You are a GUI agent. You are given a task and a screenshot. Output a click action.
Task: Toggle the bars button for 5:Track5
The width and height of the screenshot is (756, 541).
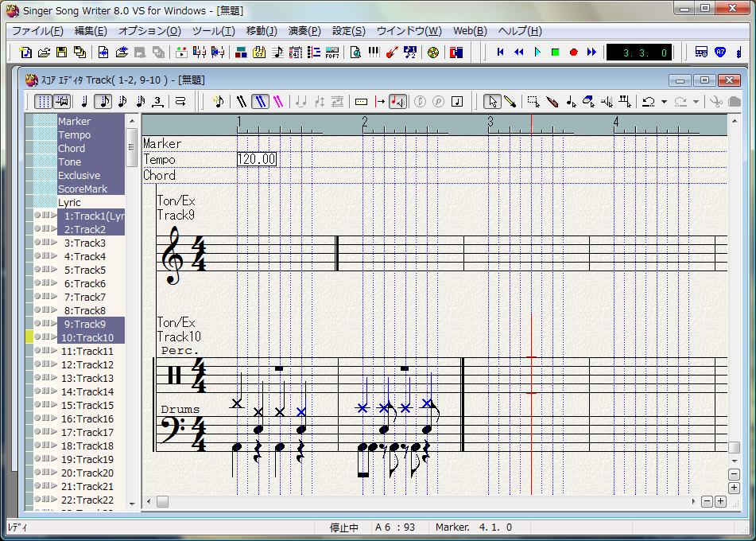click(x=45, y=269)
